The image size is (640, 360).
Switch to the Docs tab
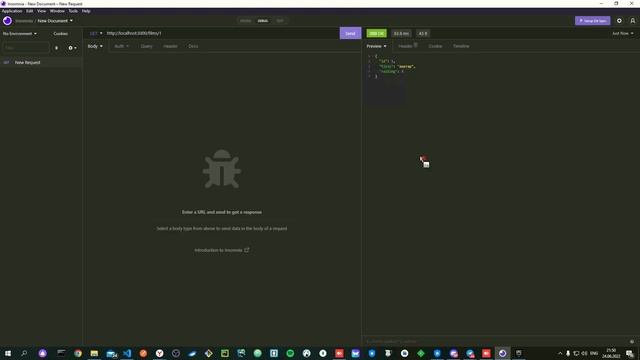[193, 46]
